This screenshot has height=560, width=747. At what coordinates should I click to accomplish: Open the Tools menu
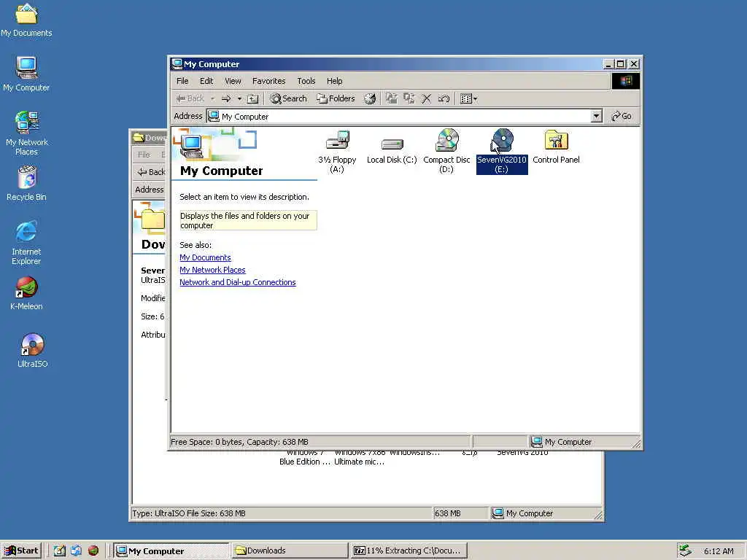306,81
